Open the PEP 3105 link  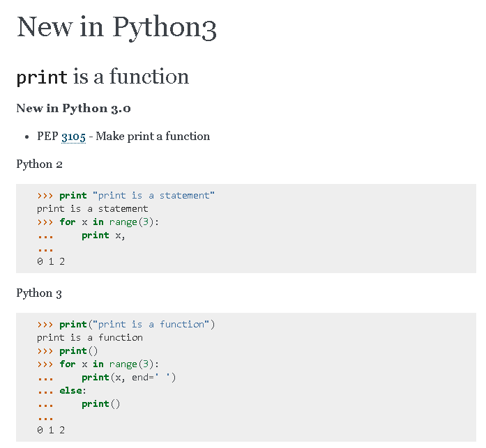tap(73, 137)
